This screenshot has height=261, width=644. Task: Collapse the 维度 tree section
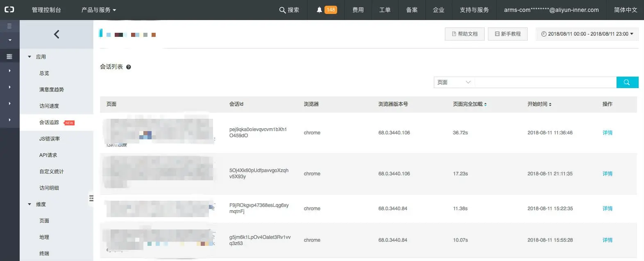click(x=29, y=204)
